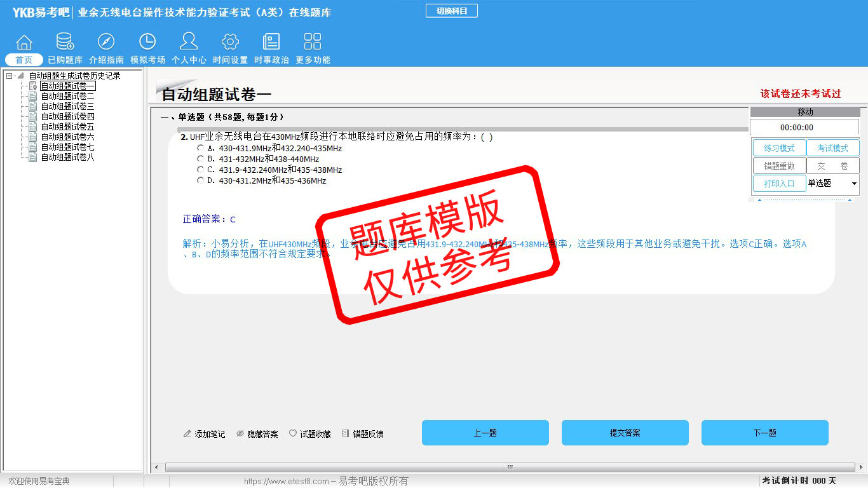Screen dimensions: 868x488
Task: Open the 更多功能 grid icon
Action: (313, 49)
